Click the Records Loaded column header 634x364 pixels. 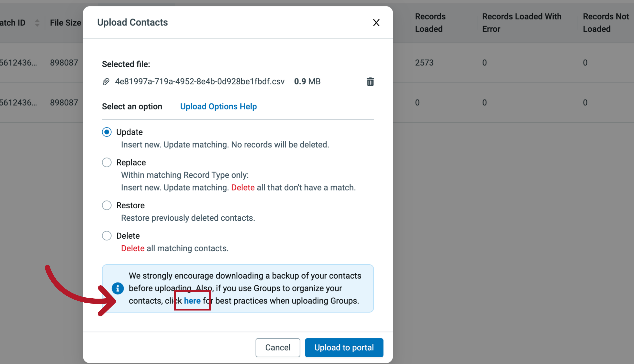pos(430,23)
